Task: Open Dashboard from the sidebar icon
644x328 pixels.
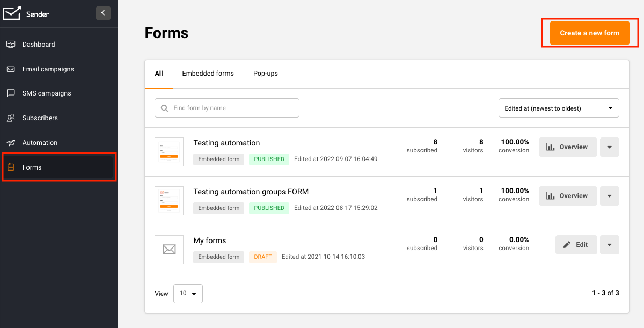Action: [x=11, y=45]
